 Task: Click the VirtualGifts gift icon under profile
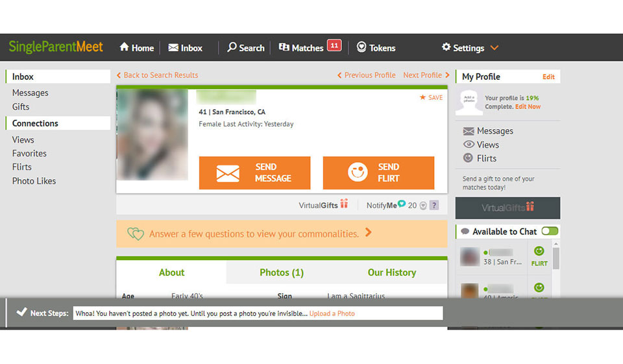click(344, 204)
